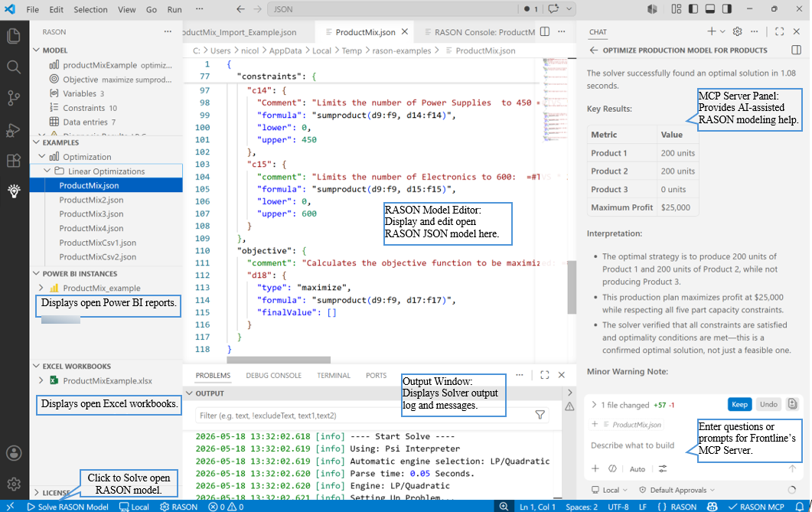Select the RASON lightbulb activity bar icon
The image size is (812, 512).
coord(14,191)
